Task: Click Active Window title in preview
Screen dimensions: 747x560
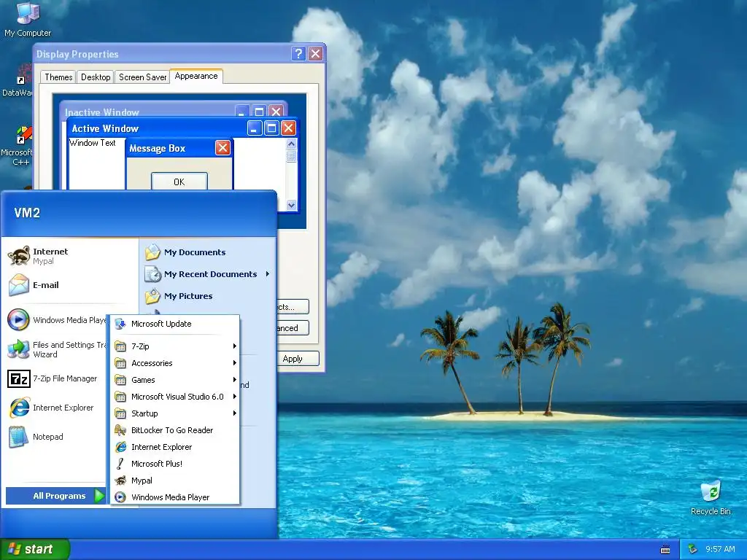Action: click(x=105, y=128)
